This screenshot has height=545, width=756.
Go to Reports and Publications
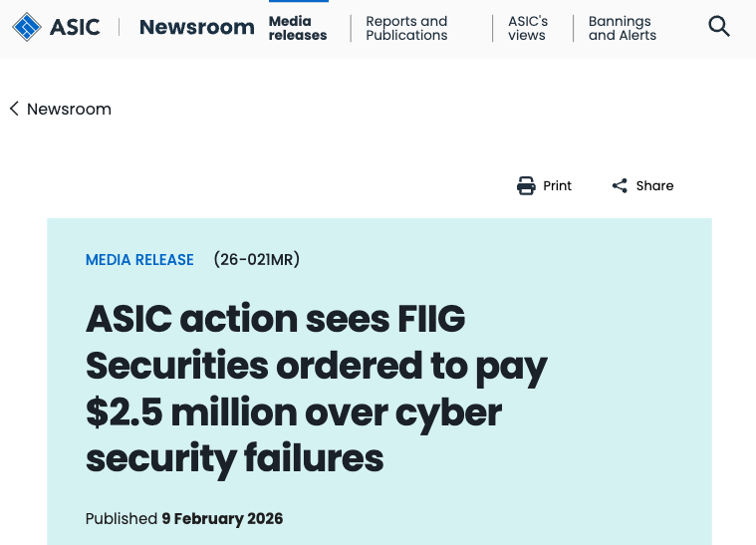pos(406,28)
